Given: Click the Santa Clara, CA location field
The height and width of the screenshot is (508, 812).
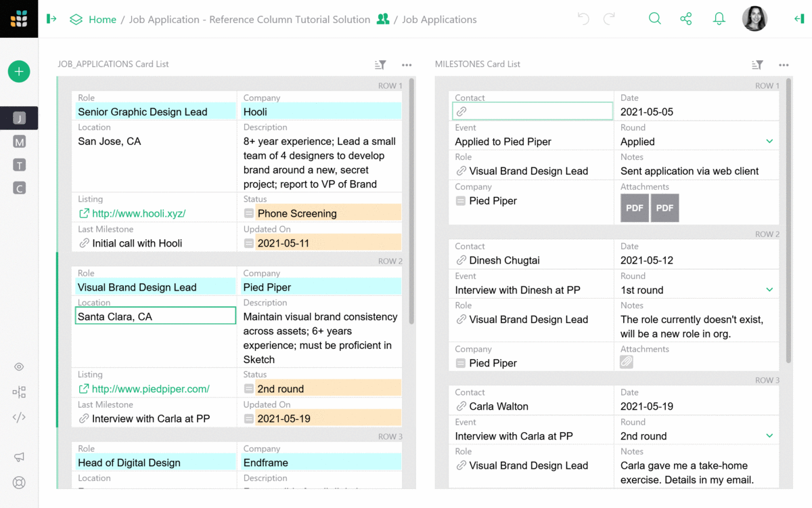Looking at the screenshot, I should tap(155, 316).
